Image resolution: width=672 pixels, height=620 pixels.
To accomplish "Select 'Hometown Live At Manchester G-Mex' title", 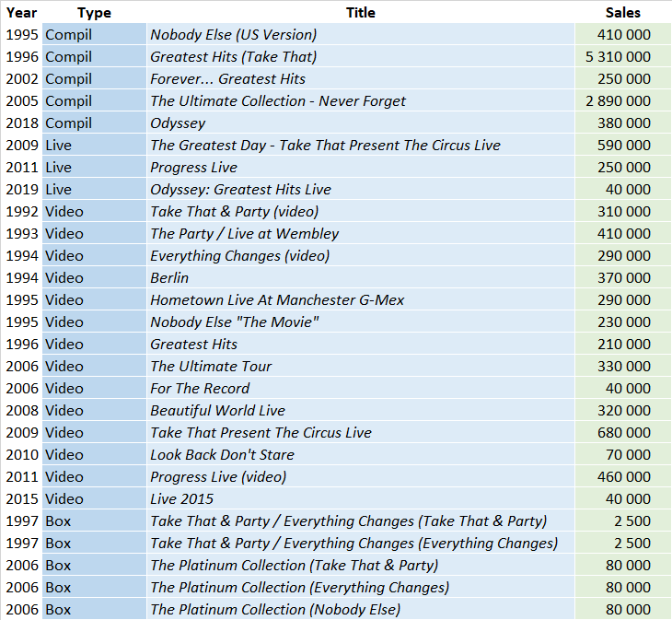I will [x=277, y=300].
